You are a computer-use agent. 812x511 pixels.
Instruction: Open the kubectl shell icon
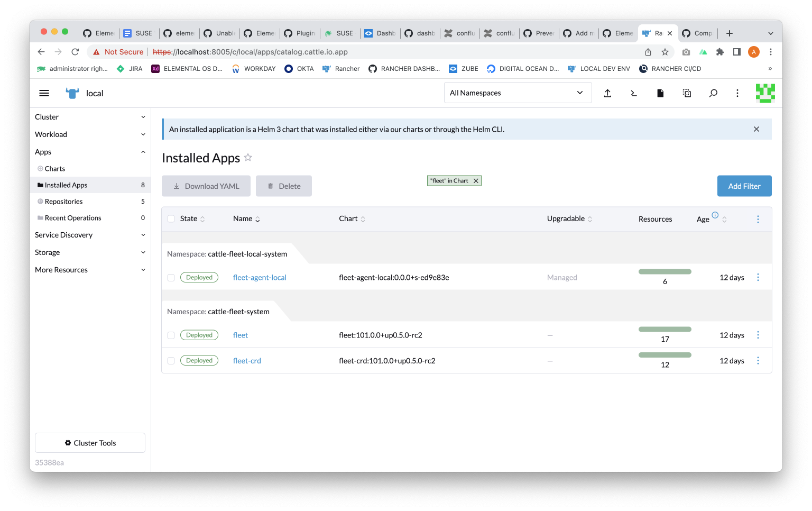pyautogui.click(x=634, y=93)
